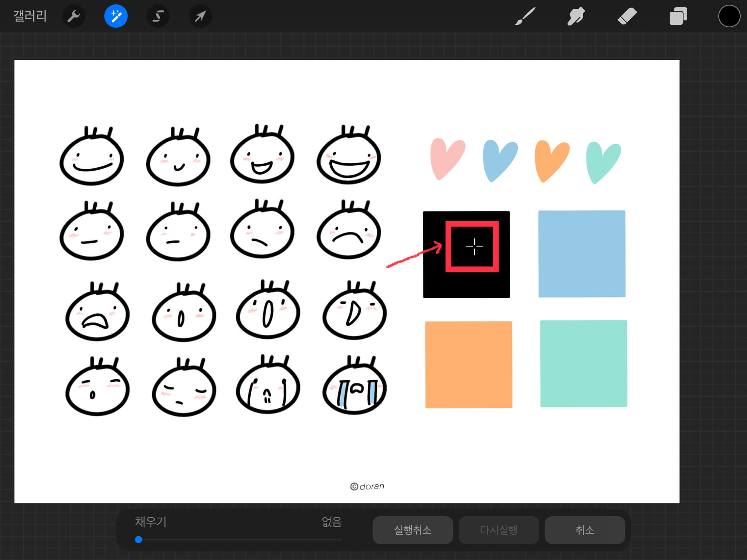Tap the mint green square
The height and width of the screenshot is (560, 747).
584,363
